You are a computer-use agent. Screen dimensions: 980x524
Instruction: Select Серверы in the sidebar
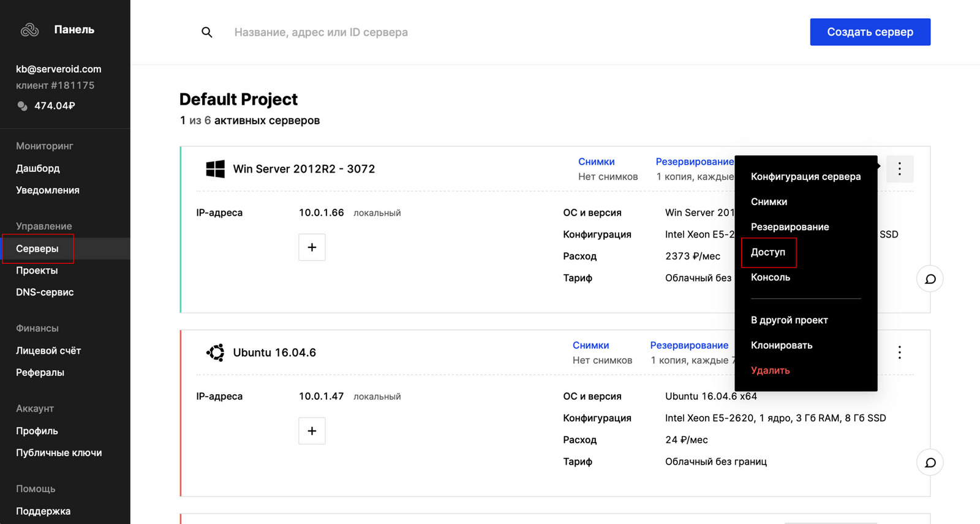click(x=37, y=249)
